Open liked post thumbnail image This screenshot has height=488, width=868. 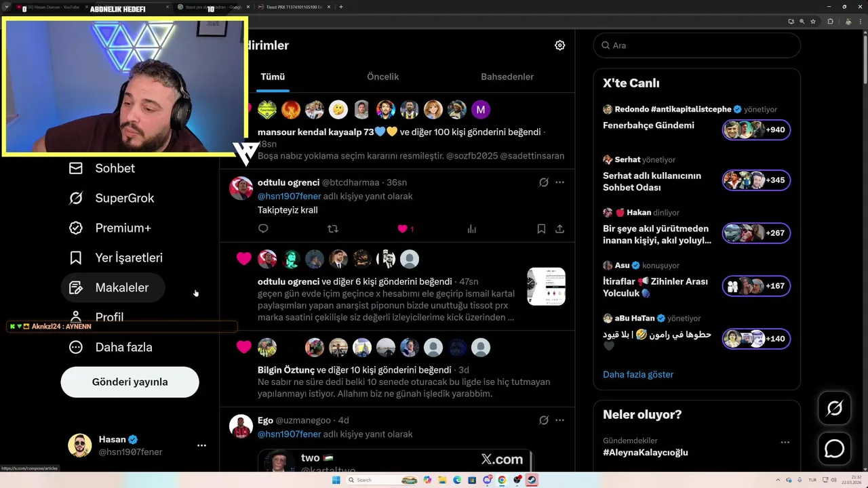pyautogui.click(x=546, y=286)
